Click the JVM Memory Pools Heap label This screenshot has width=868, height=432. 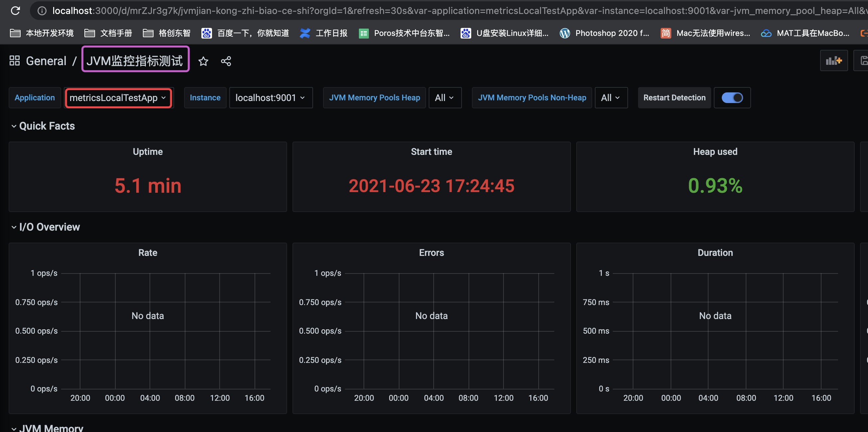click(375, 98)
